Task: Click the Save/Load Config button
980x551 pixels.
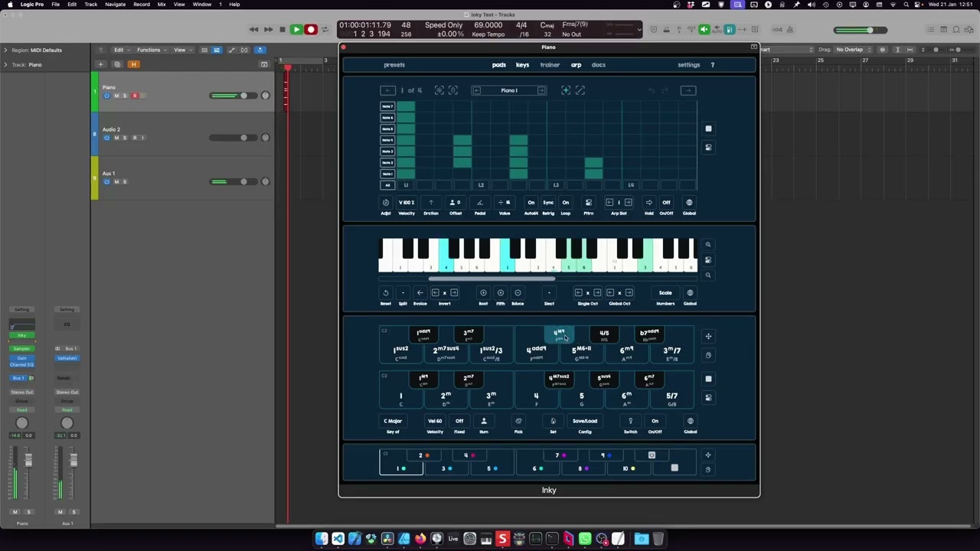Action: coord(585,421)
